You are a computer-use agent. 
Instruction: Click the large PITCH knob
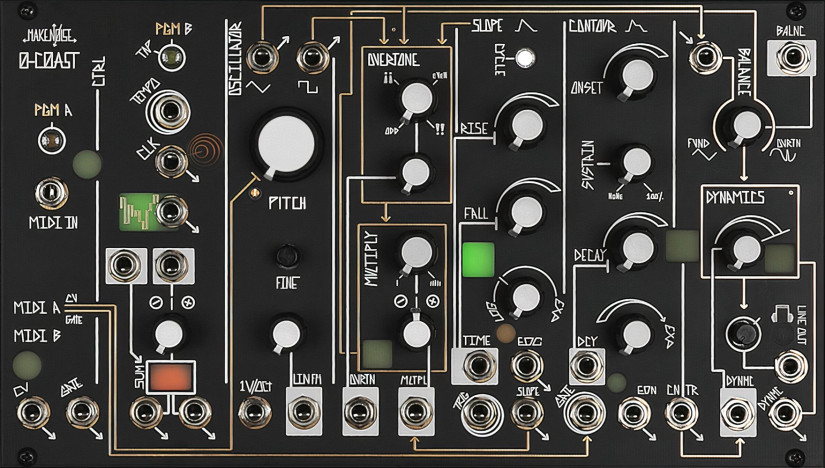pyautogui.click(x=286, y=144)
